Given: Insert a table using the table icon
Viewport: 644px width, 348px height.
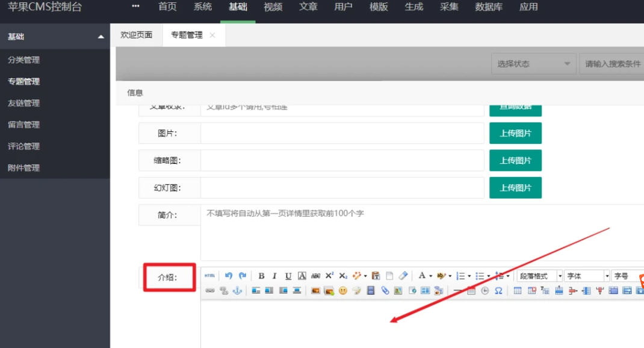Looking at the screenshot, I should pyautogui.click(x=518, y=290).
